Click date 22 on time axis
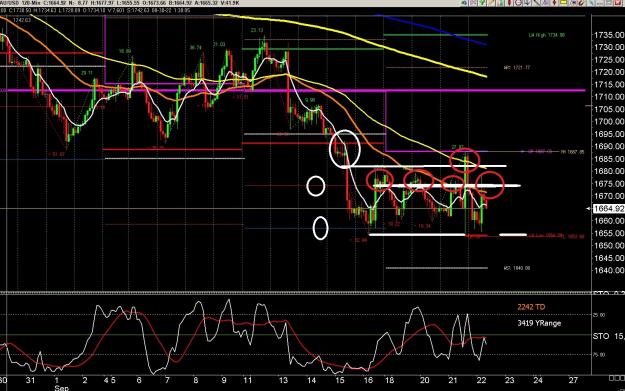 click(x=481, y=380)
